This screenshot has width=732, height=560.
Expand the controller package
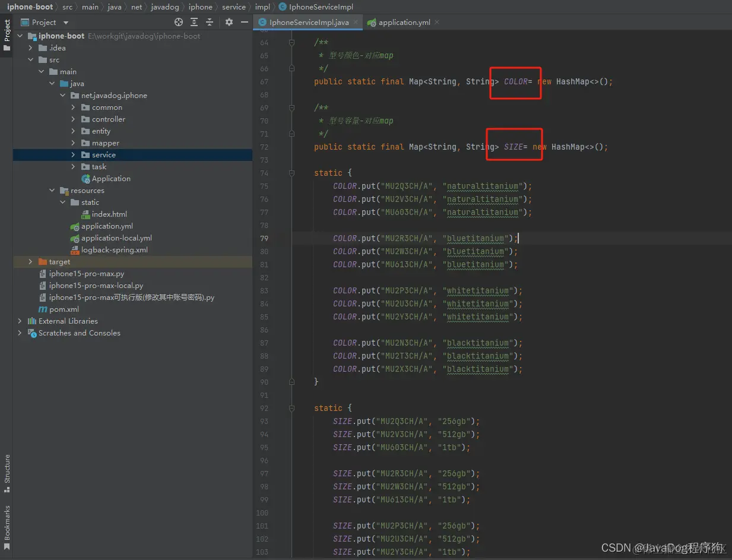click(74, 119)
